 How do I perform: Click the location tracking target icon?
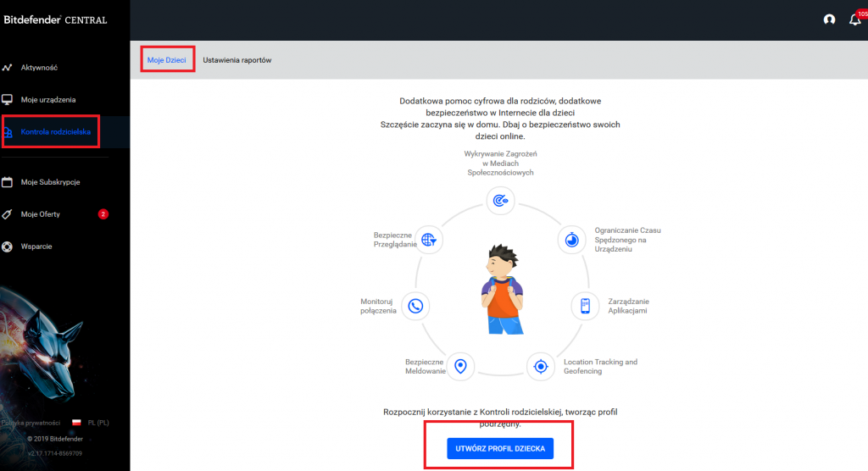point(540,367)
